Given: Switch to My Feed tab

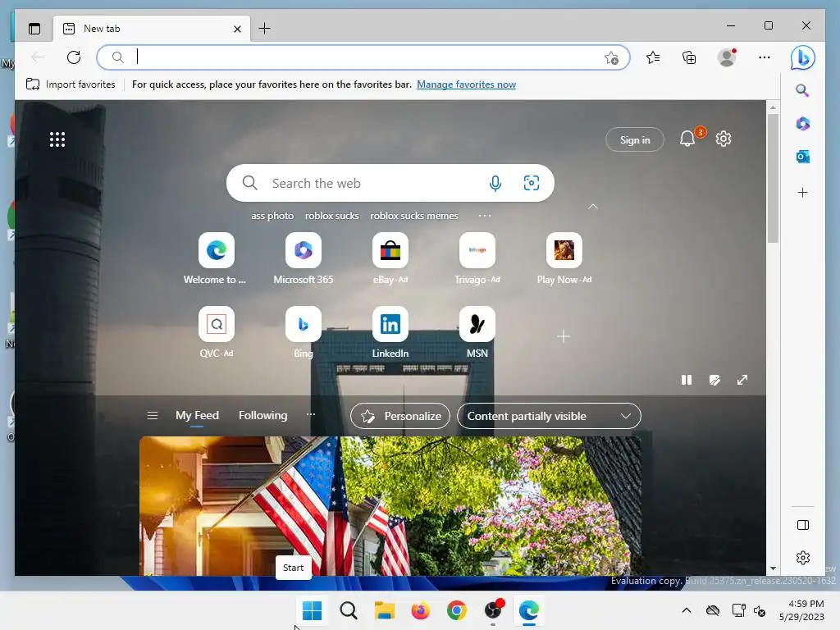Looking at the screenshot, I should (x=197, y=415).
